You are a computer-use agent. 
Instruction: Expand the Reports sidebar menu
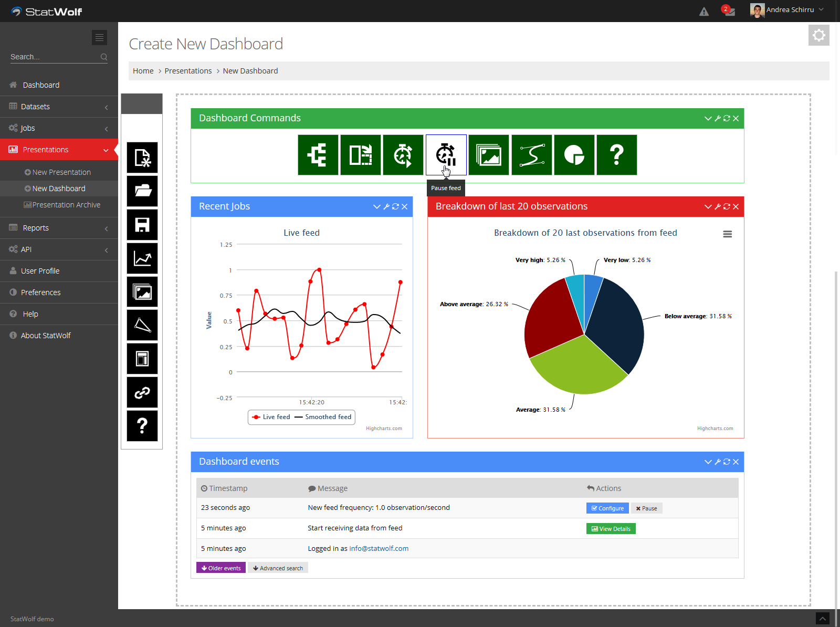pyautogui.click(x=59, y=228)
